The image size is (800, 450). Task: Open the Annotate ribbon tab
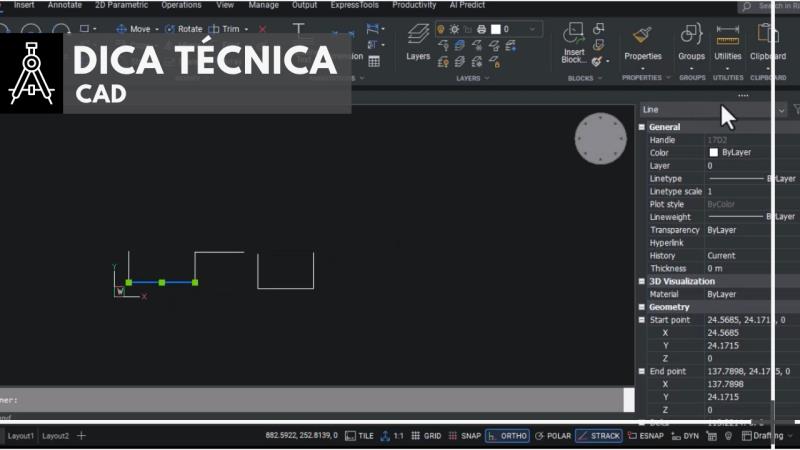65,5
